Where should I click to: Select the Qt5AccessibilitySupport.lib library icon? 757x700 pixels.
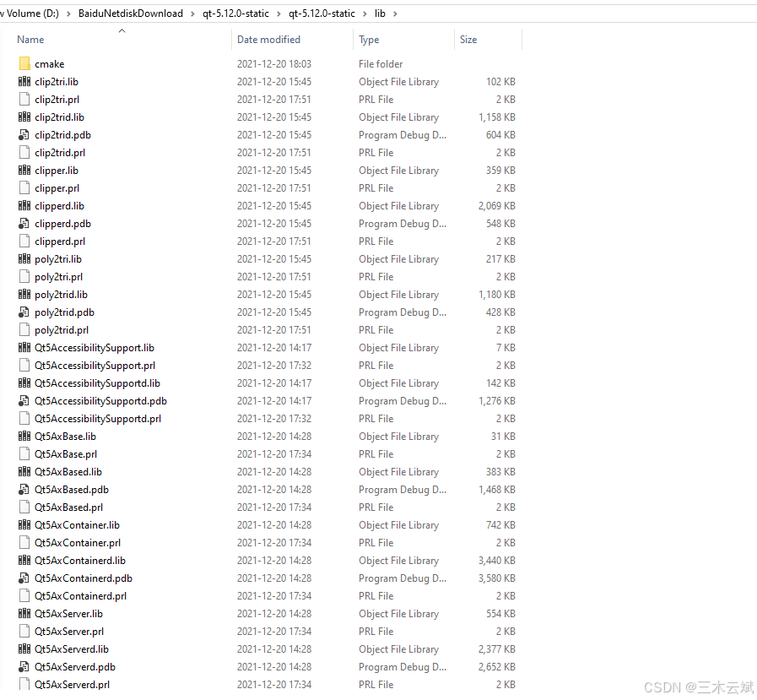[x=24, y=347]
